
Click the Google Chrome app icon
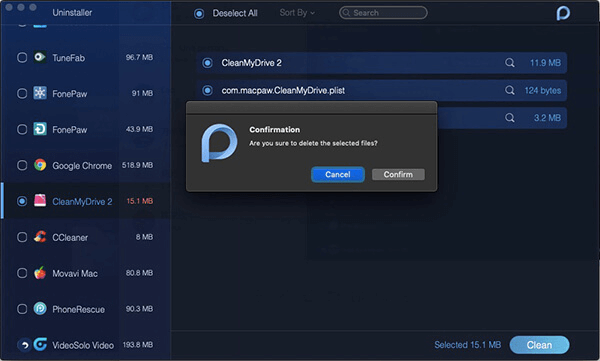point(40,165)
